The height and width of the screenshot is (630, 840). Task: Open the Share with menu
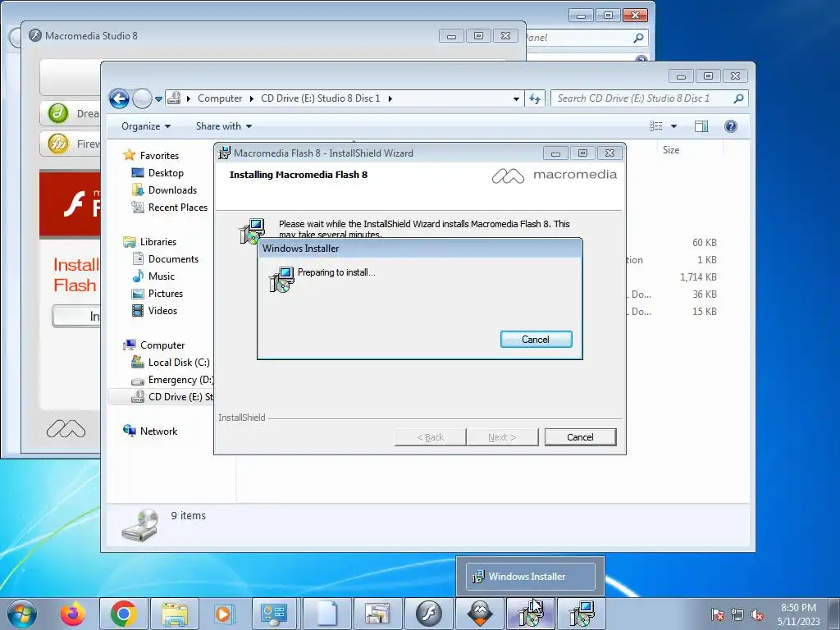point(223,126)
